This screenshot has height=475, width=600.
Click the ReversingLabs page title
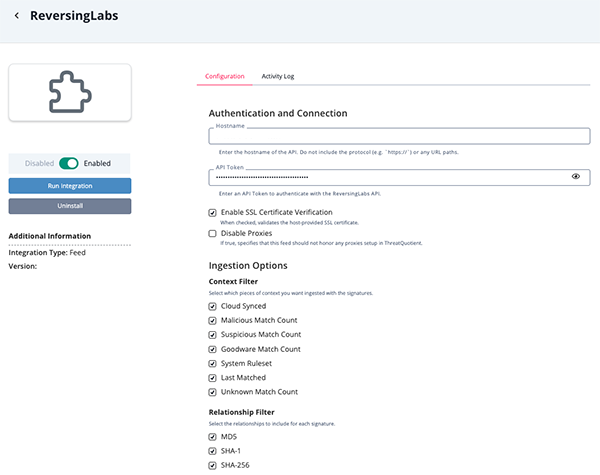74,16
